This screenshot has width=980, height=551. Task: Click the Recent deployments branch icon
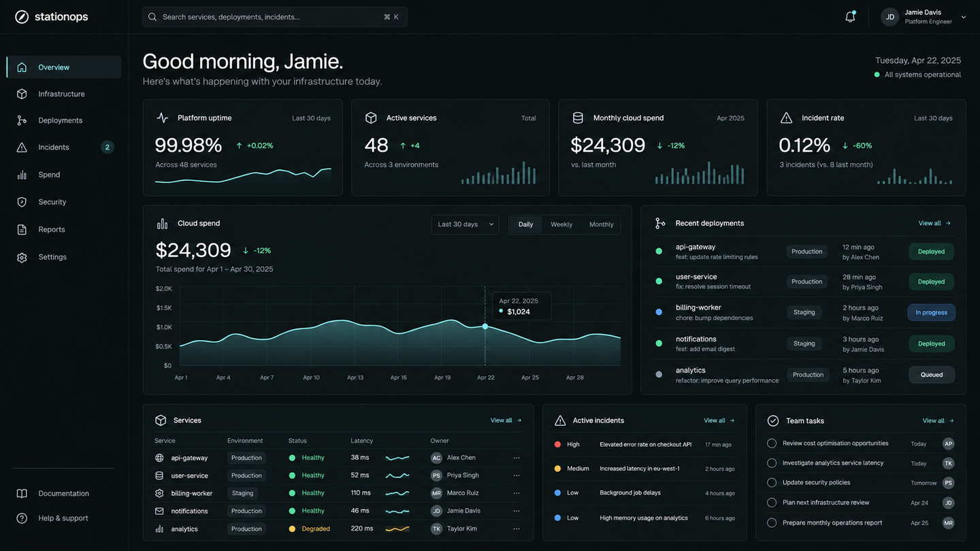(x=660, y=223)
